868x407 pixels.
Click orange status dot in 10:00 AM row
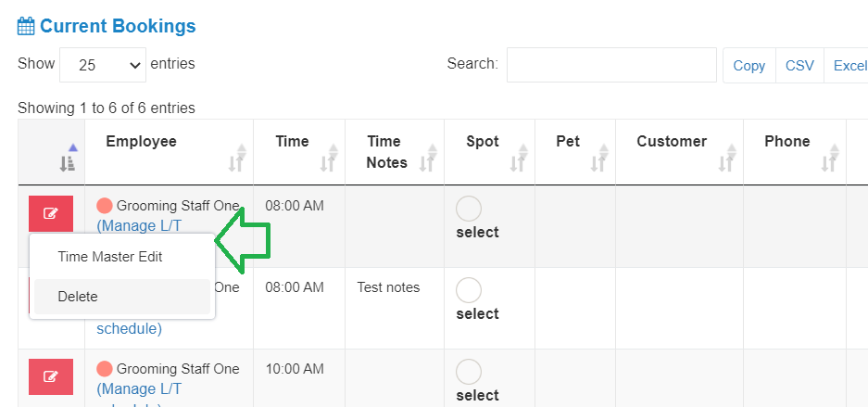[x=105, y=369]
